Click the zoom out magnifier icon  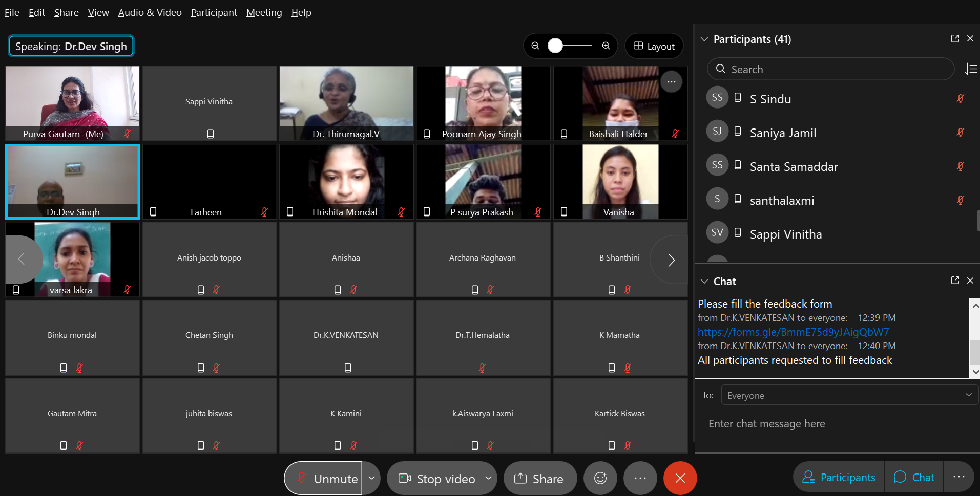[535, 46]
